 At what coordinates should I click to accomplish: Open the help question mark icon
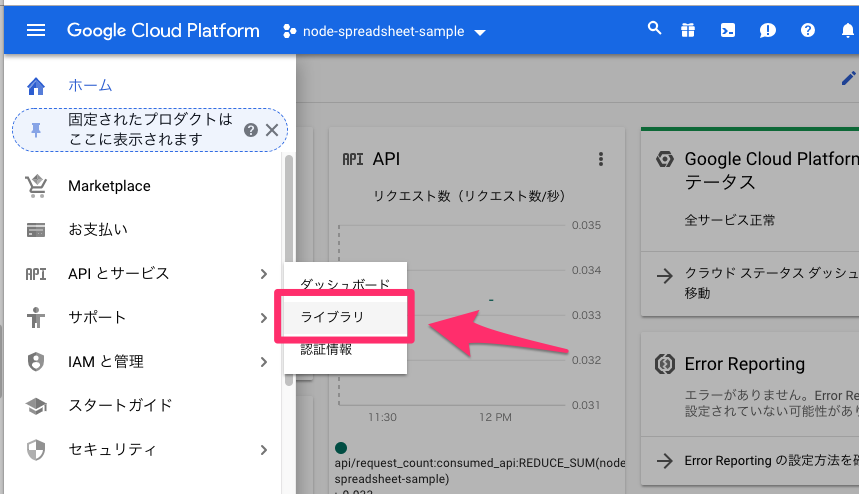808,30
